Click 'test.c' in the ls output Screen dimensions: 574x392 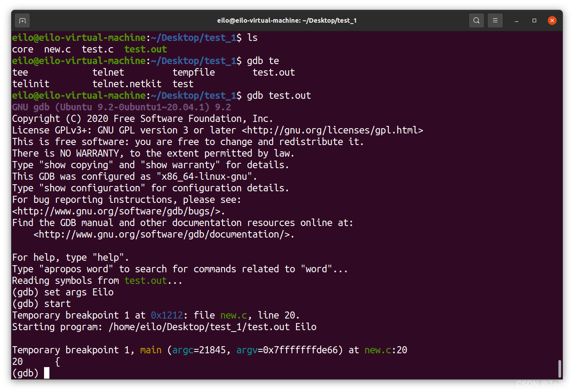(x=97, y=49)
